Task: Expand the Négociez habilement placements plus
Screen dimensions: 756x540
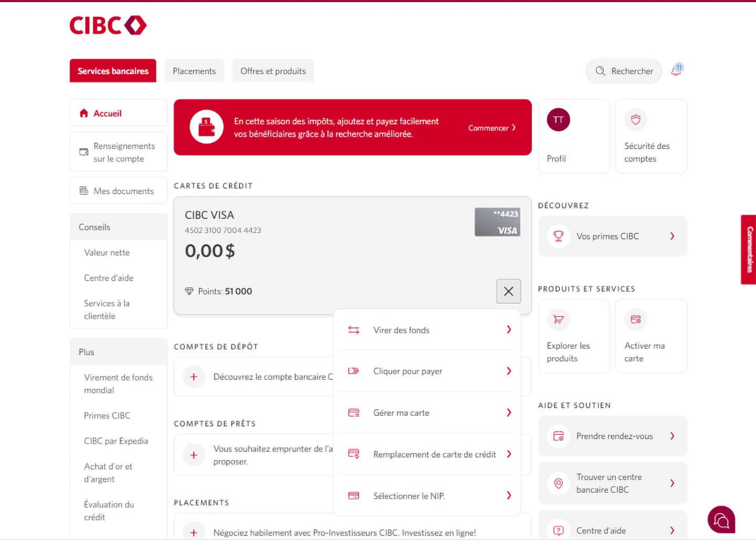Action: pyautogui.click(x=194, y=533)
